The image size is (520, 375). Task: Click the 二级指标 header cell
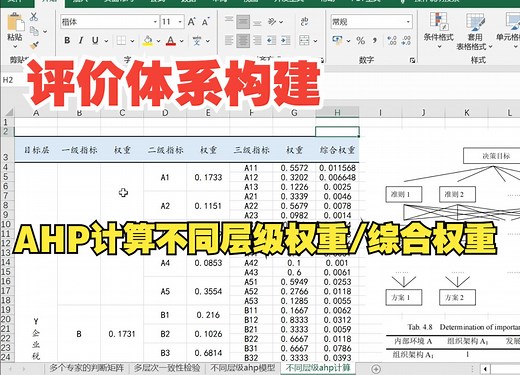click(x=165, y=150)
